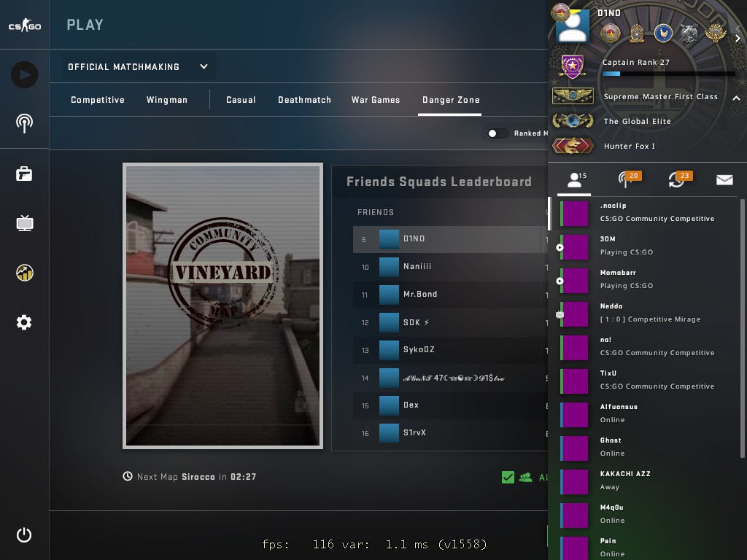
Task: Open friend TixU entry
Action: point(644,380)
